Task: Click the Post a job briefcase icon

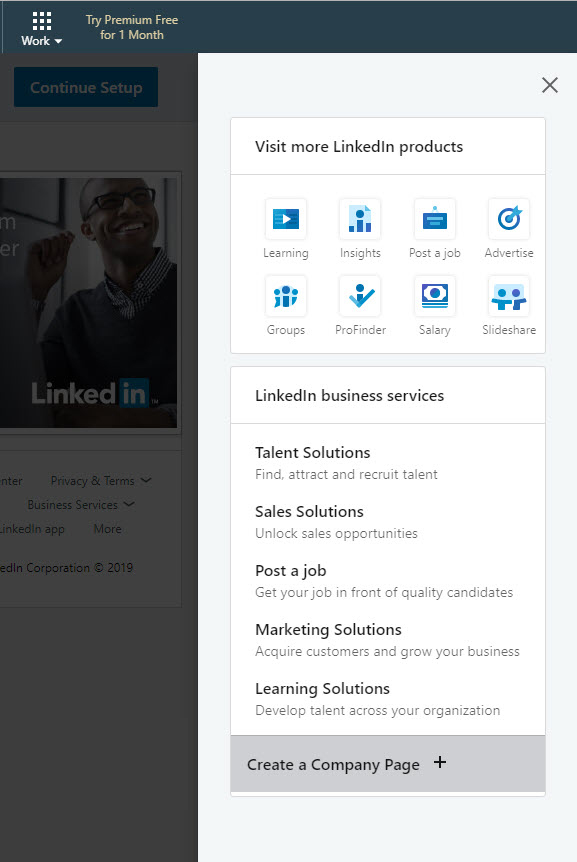Action: click(435, 219)
